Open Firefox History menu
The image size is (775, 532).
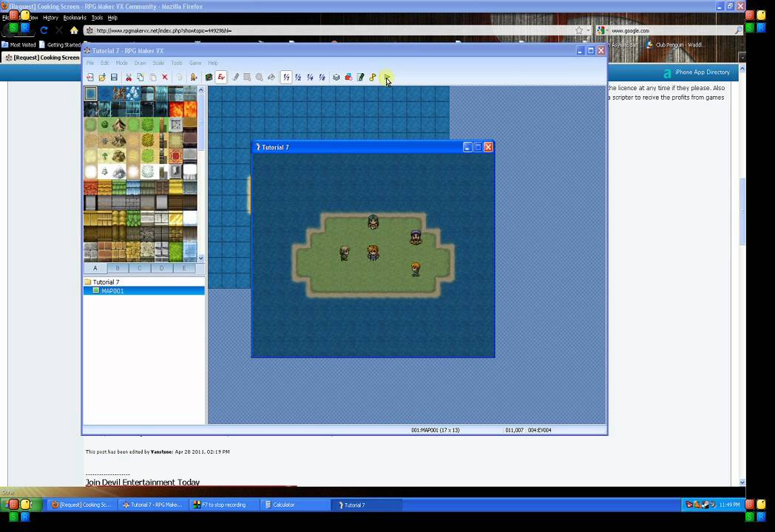pyautogui.click(x=50, y=18)
